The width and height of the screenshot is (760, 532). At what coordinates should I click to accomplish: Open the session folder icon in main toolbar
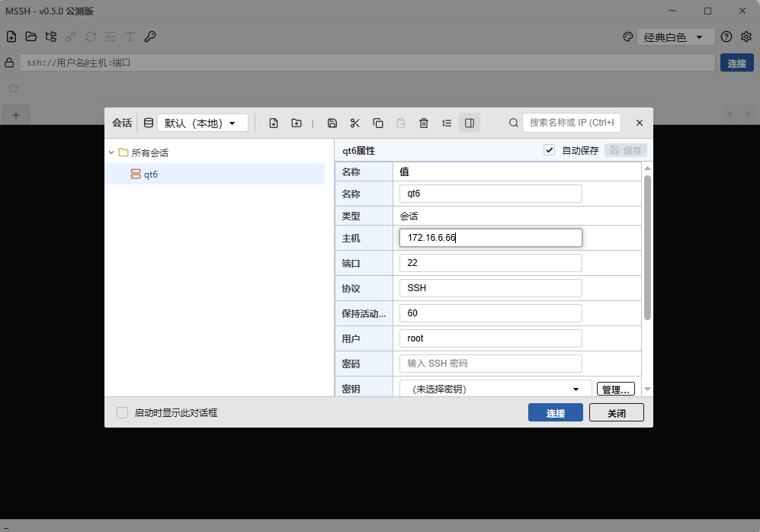coord(31,37)
